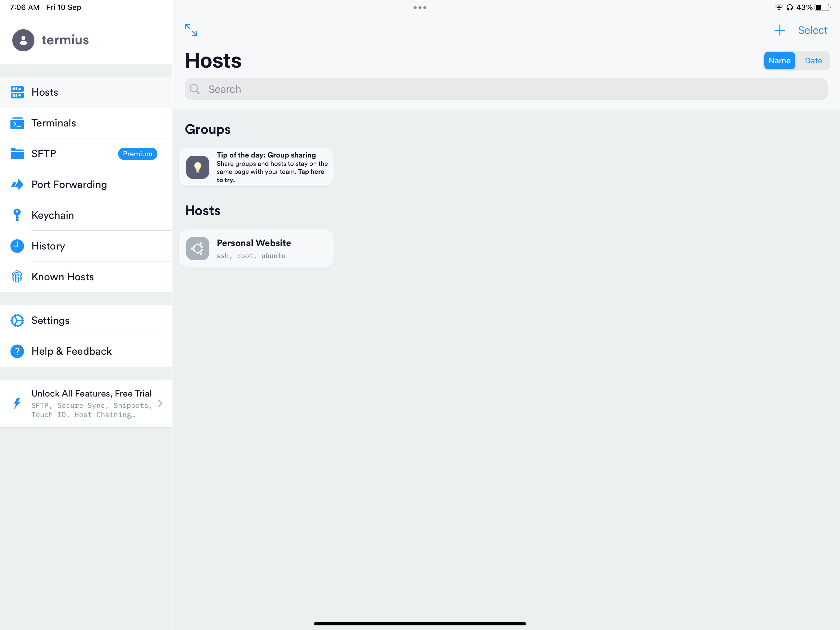Screen dimensions: 840x630
Task: Open the Hosts section in sidebar
Action: [45, 92]
